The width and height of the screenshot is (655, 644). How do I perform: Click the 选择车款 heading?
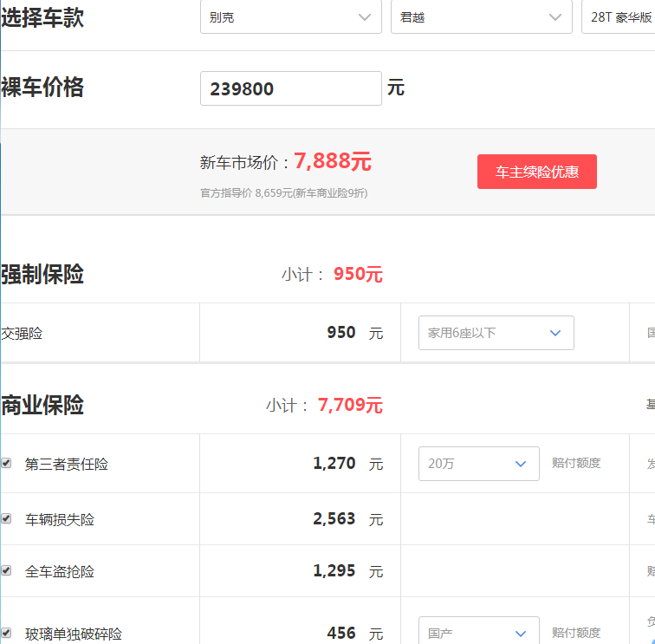(42, 17)
